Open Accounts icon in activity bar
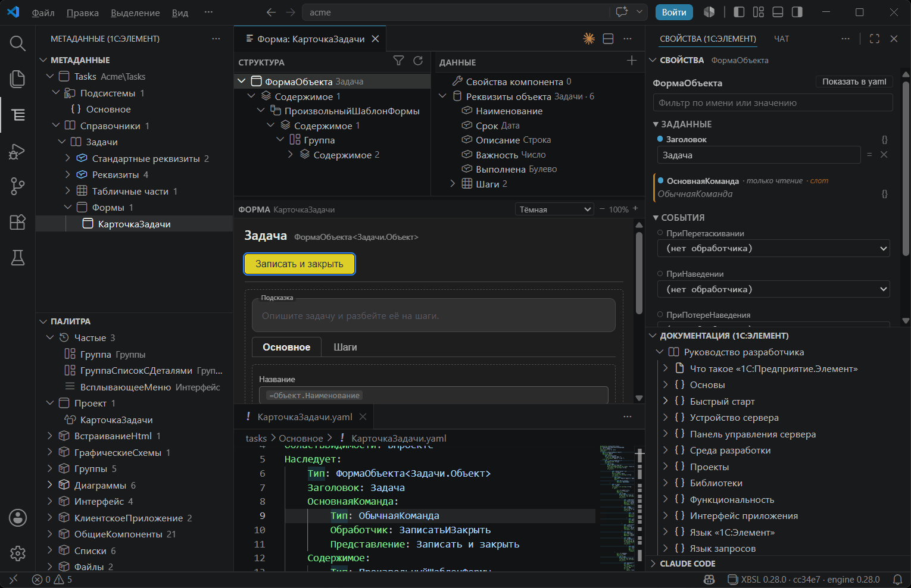Viewport: 911px width, 588px height. (18, 518)
